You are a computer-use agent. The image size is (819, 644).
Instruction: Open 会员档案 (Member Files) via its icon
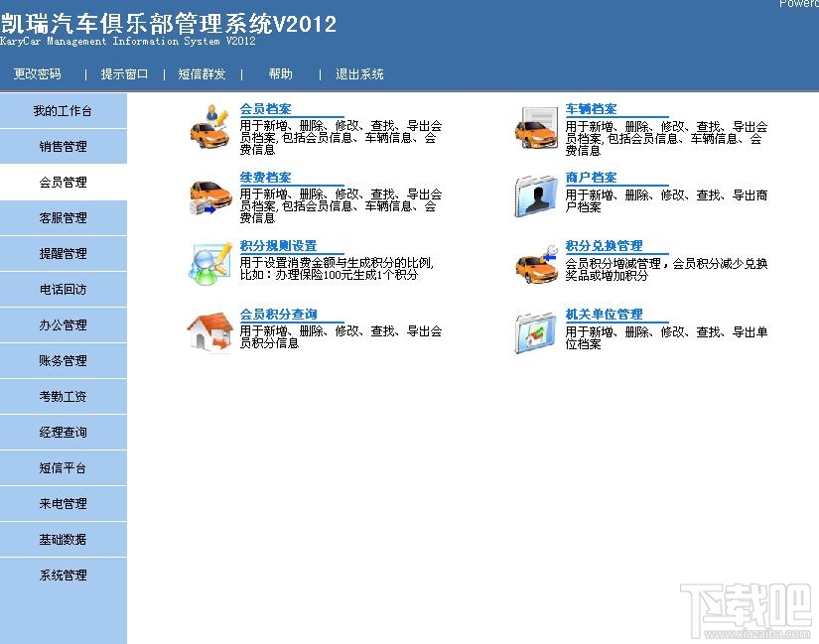[x=209, y=130]
